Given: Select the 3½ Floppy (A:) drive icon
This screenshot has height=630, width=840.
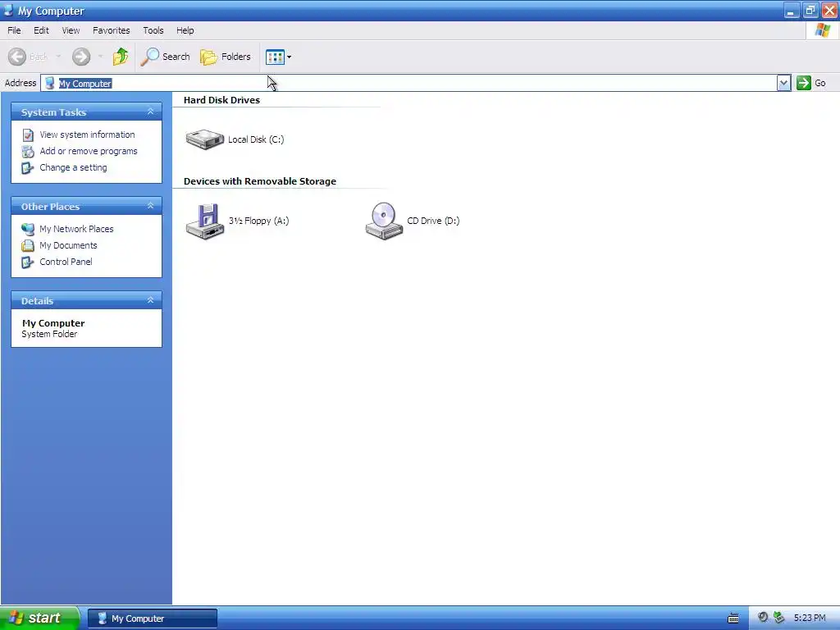Looking at the screenshot, I should (x=204, y=221).
